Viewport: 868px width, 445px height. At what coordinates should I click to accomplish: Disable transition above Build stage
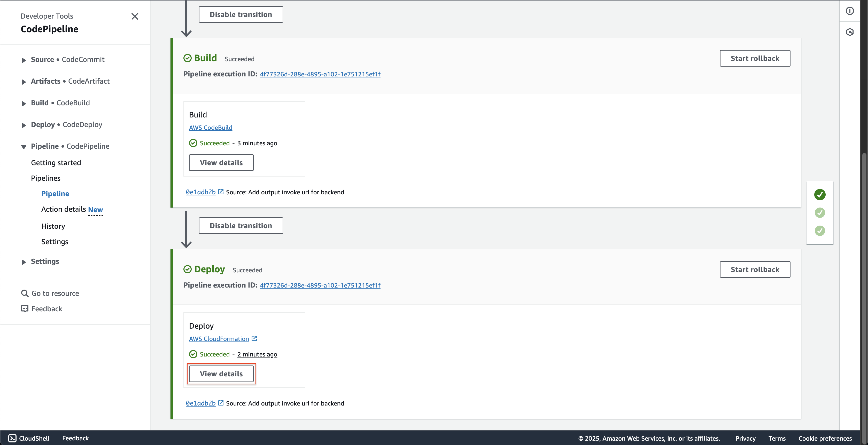coord(241,14)
